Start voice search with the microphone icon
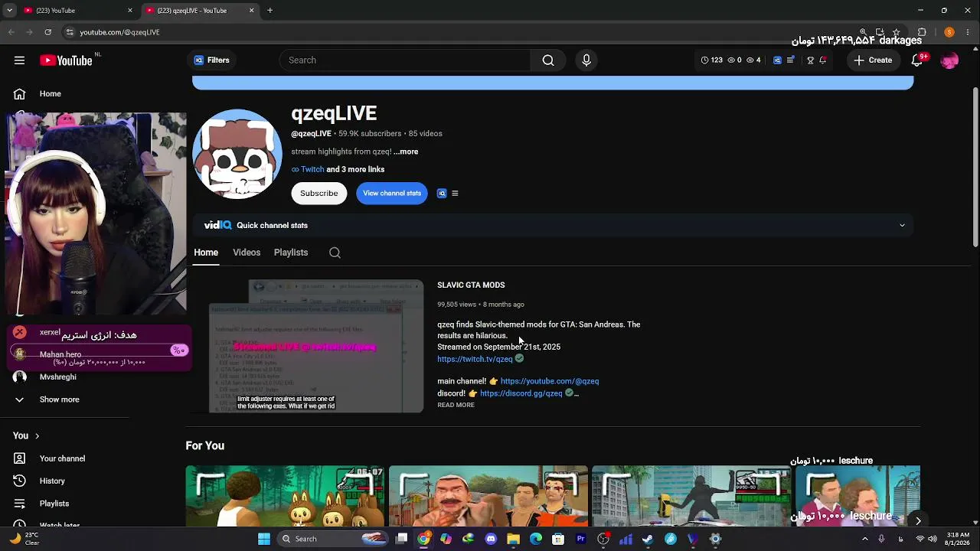Screen dimensions: 980x551 [x=586, y=60]
